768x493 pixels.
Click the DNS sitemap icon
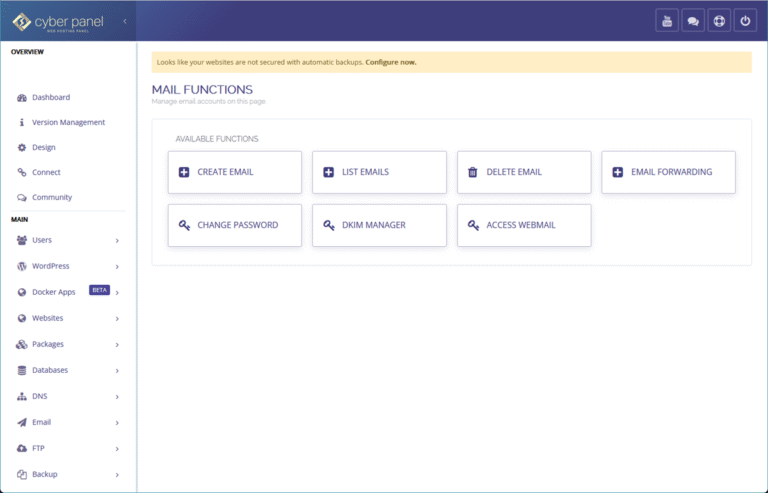pyautogui.click(x=22, y=396)
